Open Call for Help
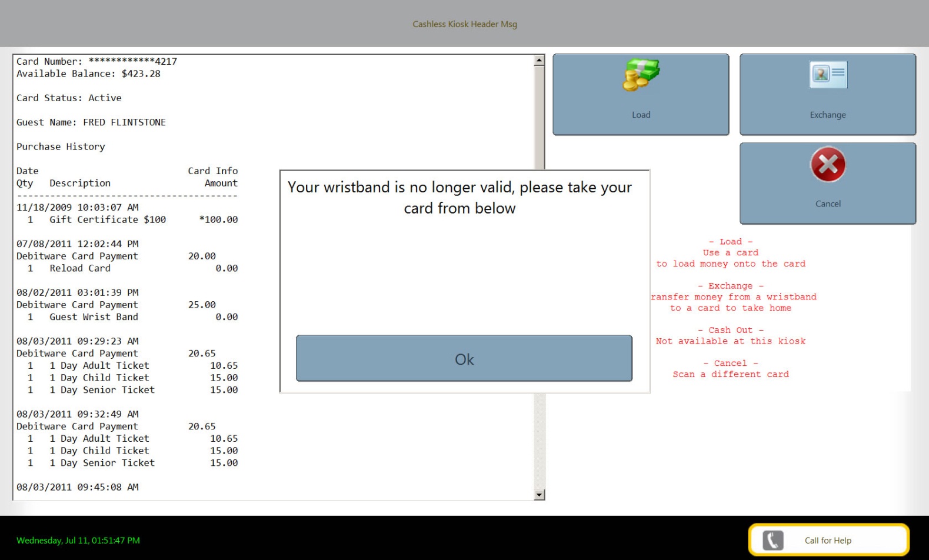929x560 pixels. pyautogui.click(x=828, y=540)
